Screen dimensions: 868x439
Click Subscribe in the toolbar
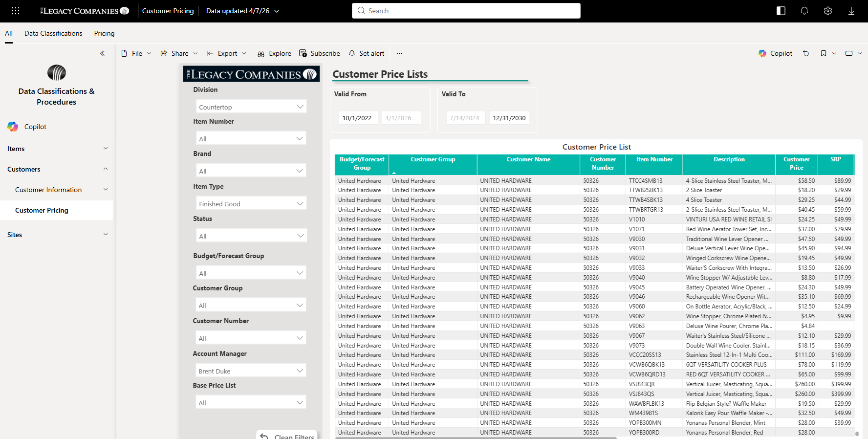pyautogui.click(x=320, y=53)
